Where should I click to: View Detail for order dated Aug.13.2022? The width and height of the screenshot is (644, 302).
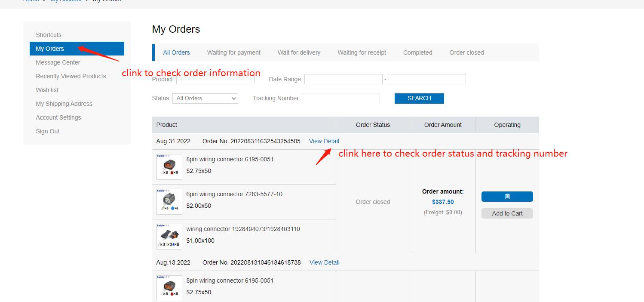click(x=324, y=262)
